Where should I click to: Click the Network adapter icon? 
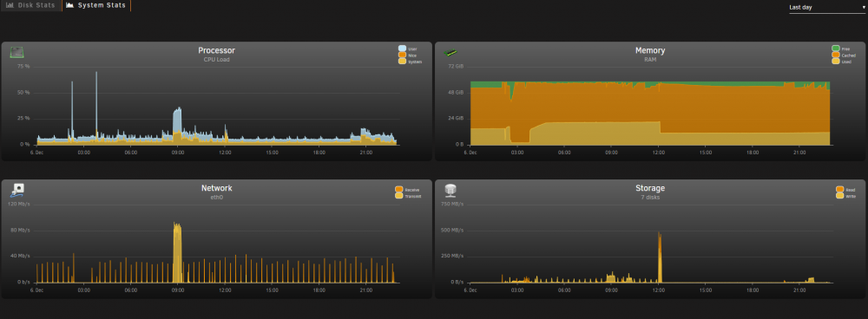pyautogui.click(x=17, y=190)
